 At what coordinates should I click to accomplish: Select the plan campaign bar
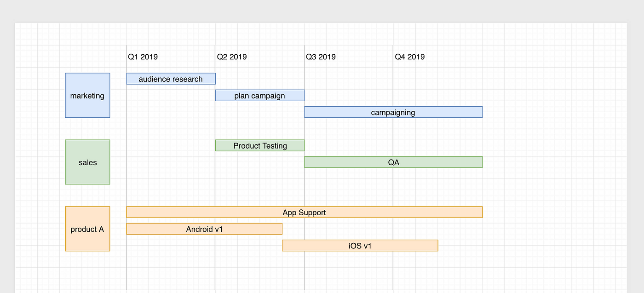[x=260, y=95]
